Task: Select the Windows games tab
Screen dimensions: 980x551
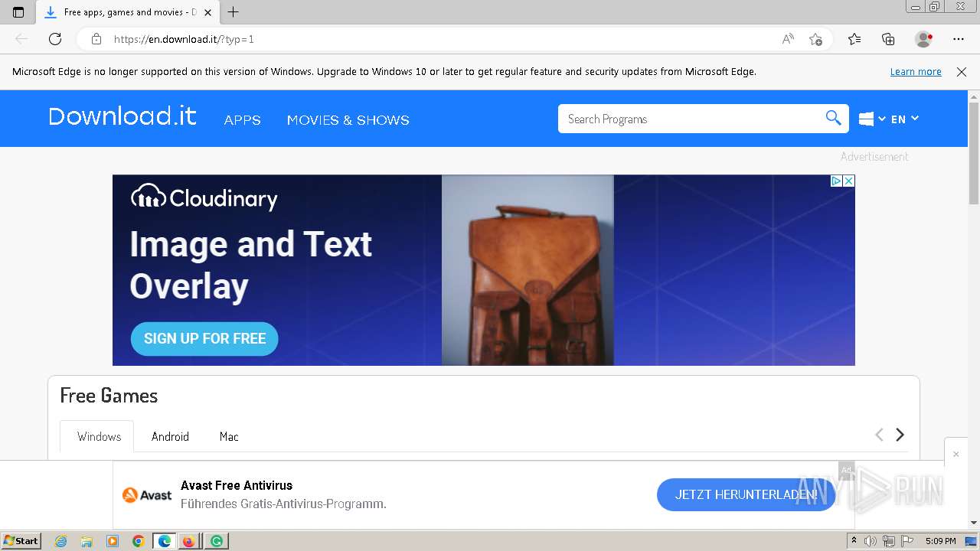Action: [x=97, y=436]
